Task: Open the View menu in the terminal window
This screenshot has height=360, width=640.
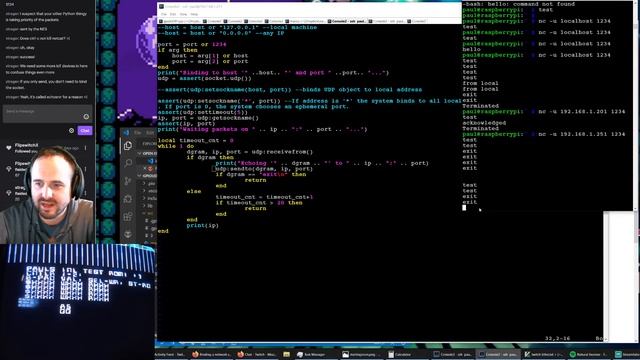Action: click(x=183, y=14)
